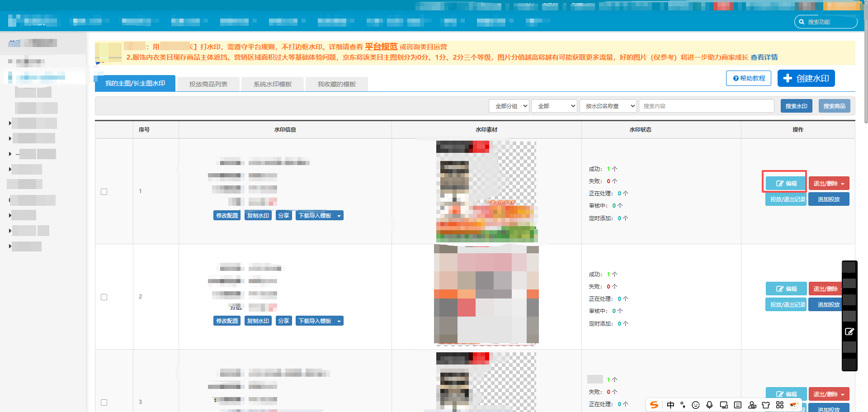The image size is (868, 412).
Task: Click the microphone voice input icon
Action: point(709,405)
